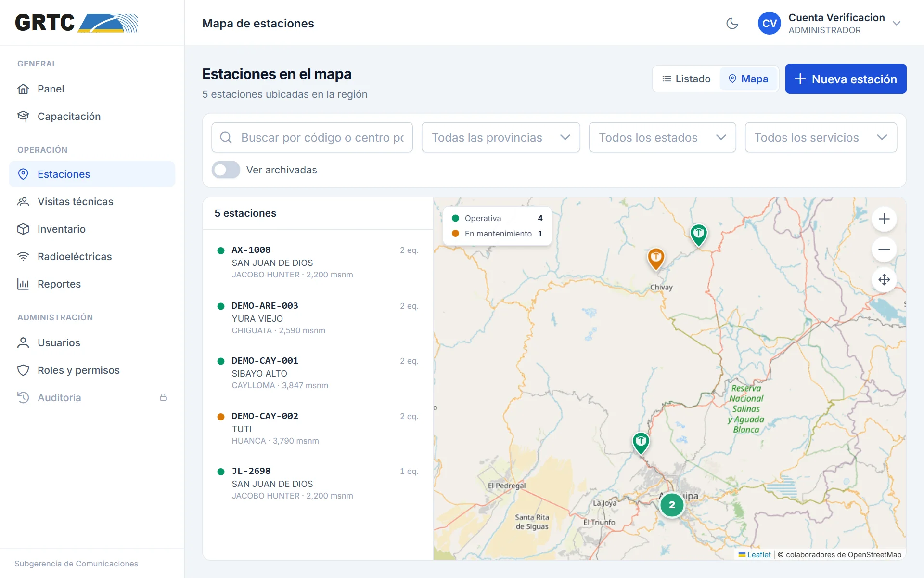Click Operativa legend entry
924x578 pixels.
498,218
